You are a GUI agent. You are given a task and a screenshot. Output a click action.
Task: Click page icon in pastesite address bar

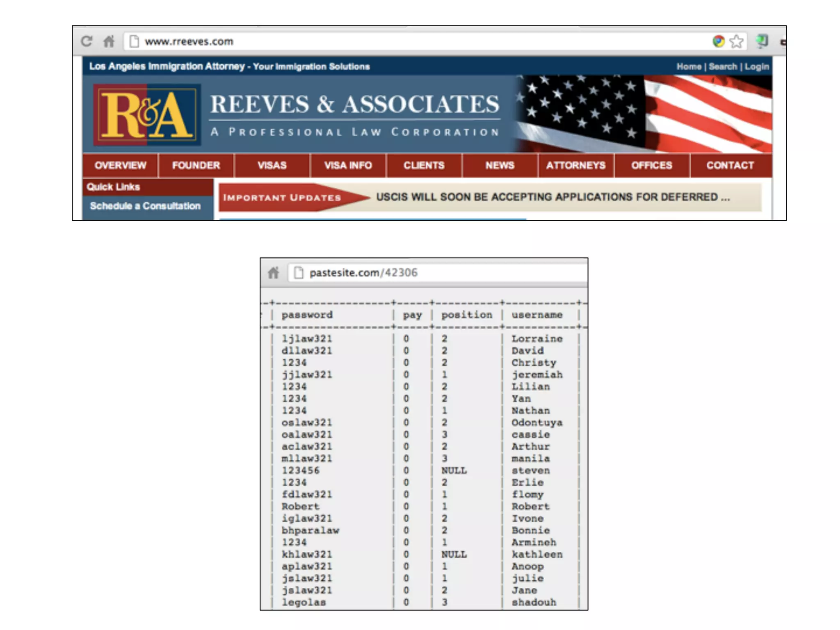point(299,273)
